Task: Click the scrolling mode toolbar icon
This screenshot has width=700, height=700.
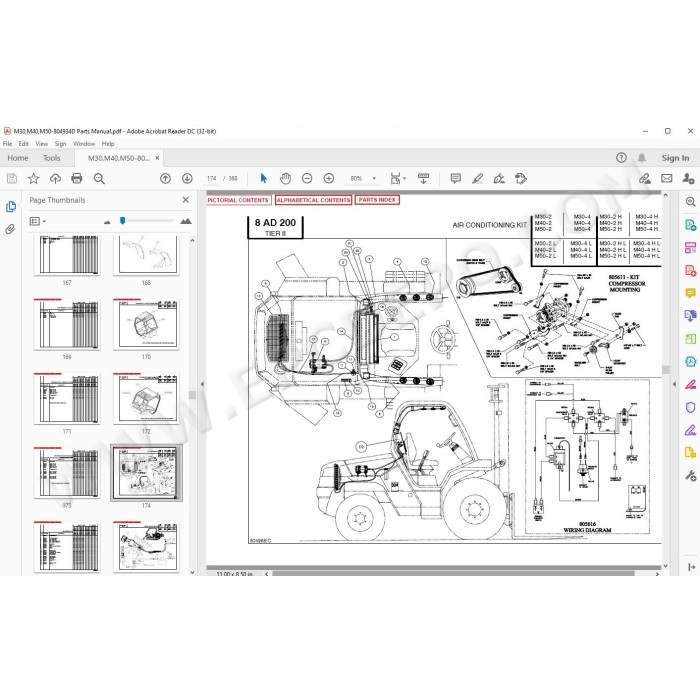Action: pyautogui.click(x=423, y=179)
